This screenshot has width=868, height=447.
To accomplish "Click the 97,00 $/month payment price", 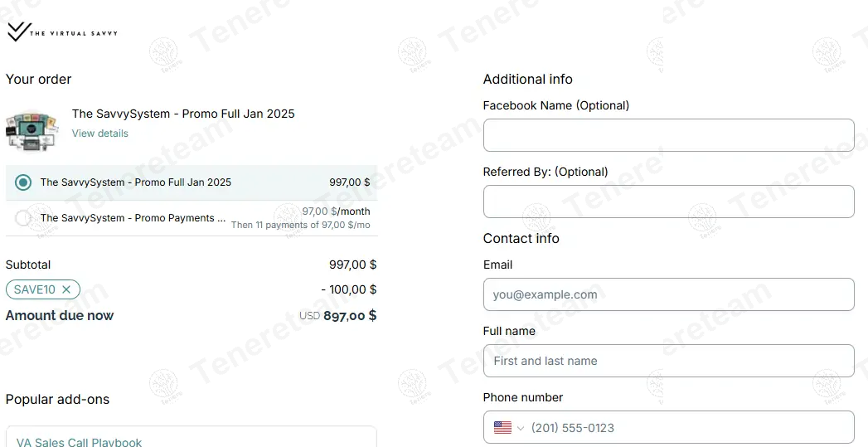I will coord(336,211).
